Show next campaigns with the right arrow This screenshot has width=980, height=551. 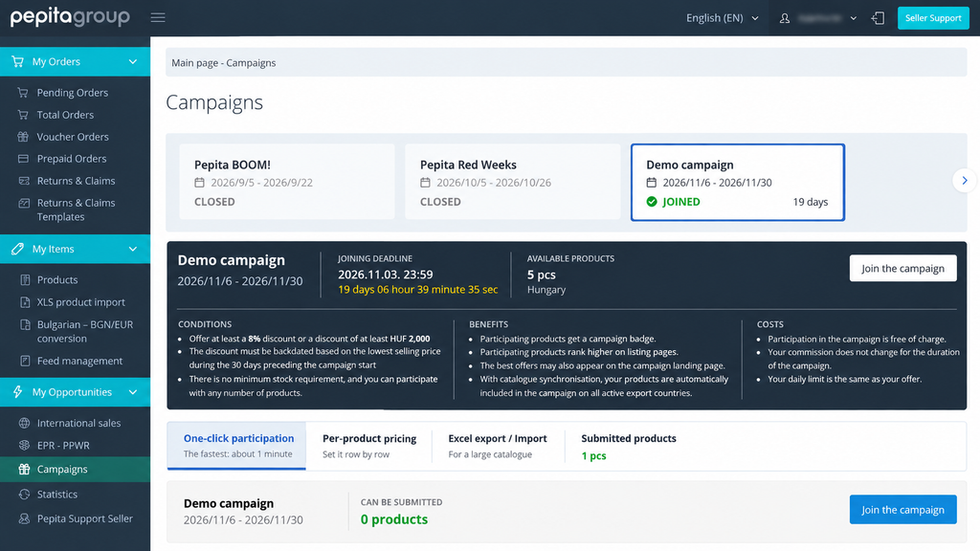pos(965,181)
